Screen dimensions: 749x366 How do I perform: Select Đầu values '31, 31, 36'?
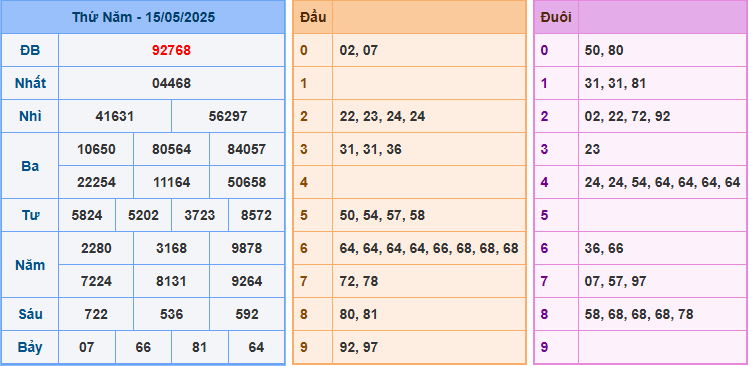[x=371, y=149]
